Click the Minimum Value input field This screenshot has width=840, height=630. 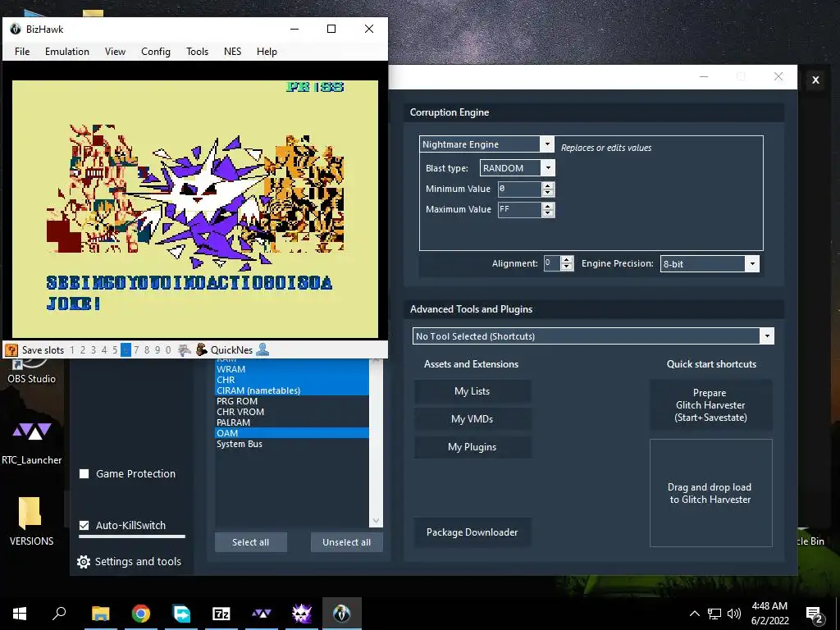click(x=519, y=189)
